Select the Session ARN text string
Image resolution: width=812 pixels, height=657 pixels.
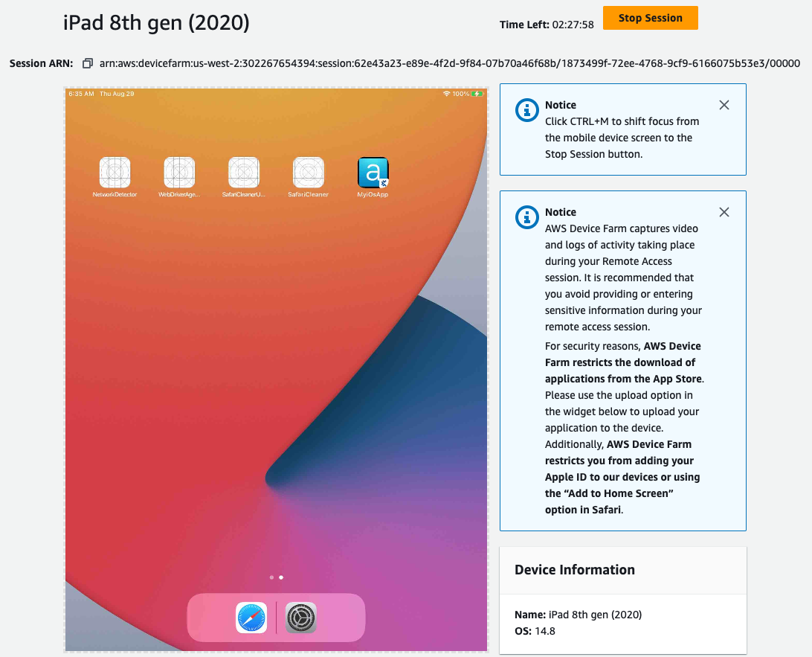449,63
